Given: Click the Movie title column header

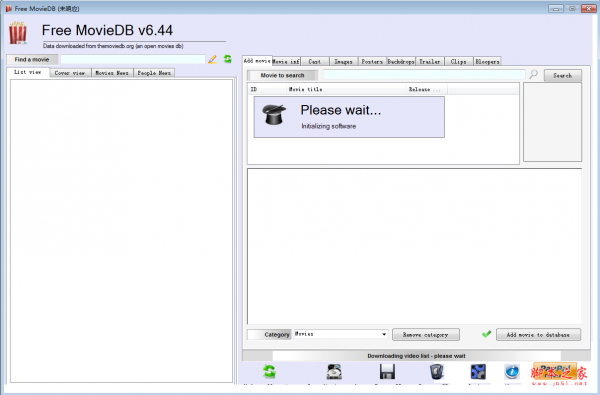Looking at the screenshot, I should 346,89.
